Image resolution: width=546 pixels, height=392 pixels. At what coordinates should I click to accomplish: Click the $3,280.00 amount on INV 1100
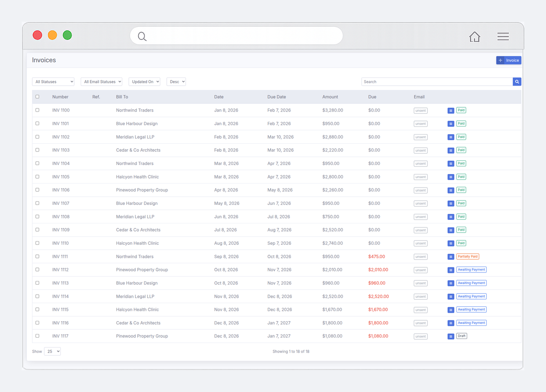pyautogui.click(x=333, y=110)
